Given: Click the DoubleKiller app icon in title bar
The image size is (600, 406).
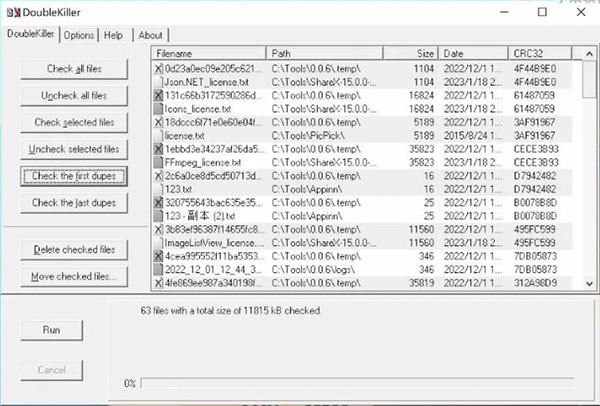Looking at the screenshot, I should pyautogui.click(x=13, y=12).
